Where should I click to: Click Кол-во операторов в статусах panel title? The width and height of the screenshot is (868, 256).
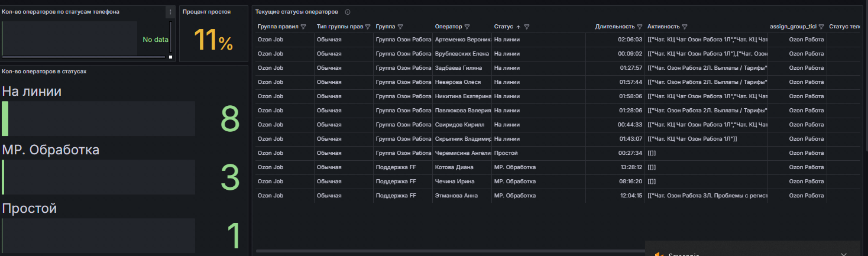44,71
